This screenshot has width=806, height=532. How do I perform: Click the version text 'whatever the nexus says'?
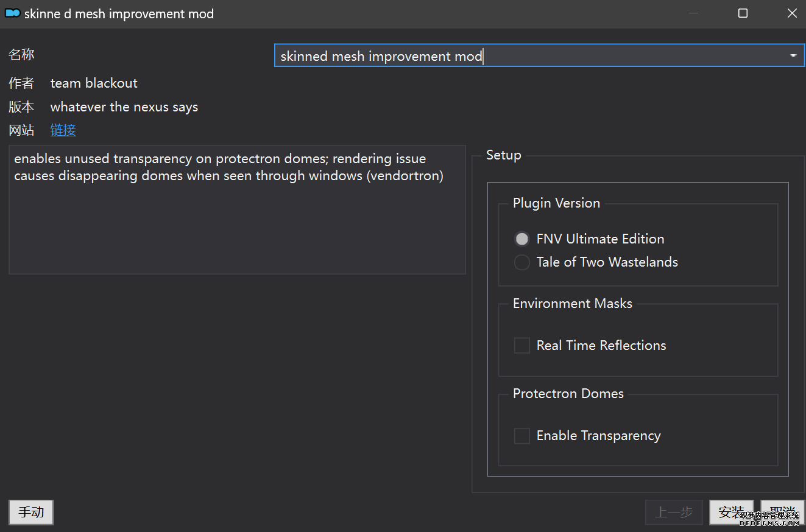(x=124, y=107)
